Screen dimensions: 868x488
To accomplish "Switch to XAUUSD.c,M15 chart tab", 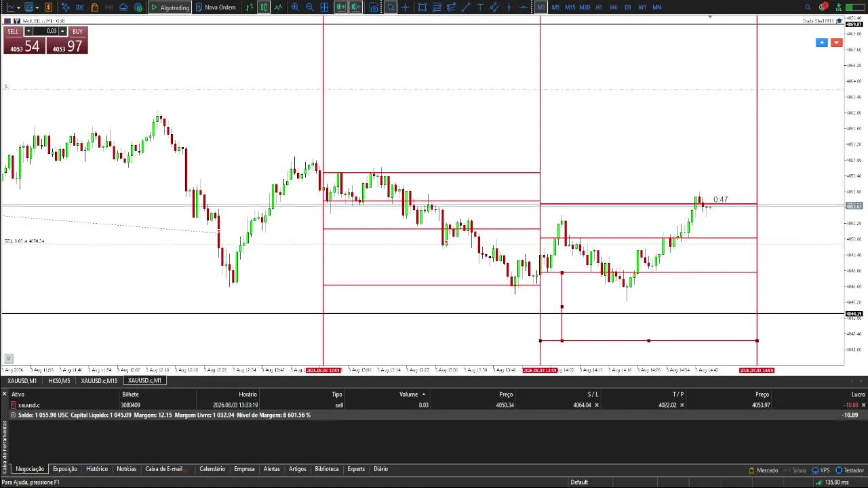I will (x=99, y=381).
